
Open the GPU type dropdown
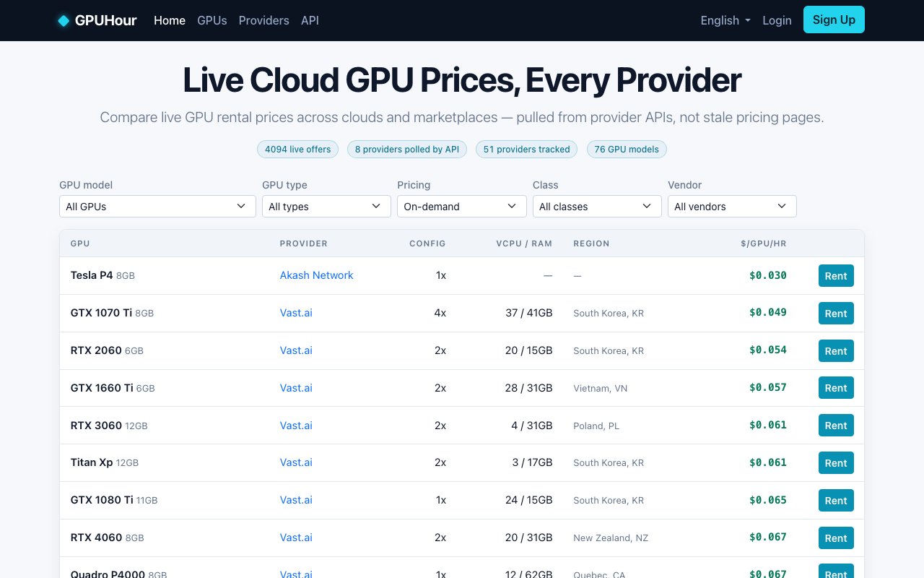click(326, 206)
